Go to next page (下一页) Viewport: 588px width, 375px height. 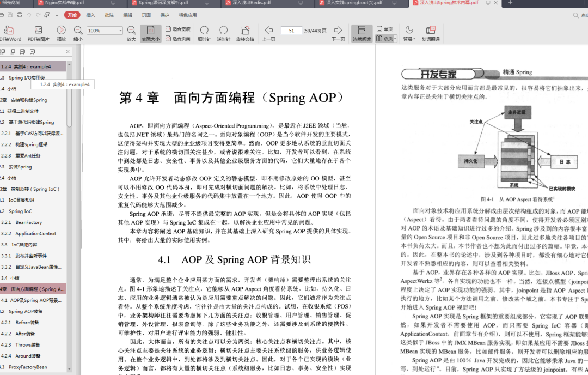coord(338,33)
